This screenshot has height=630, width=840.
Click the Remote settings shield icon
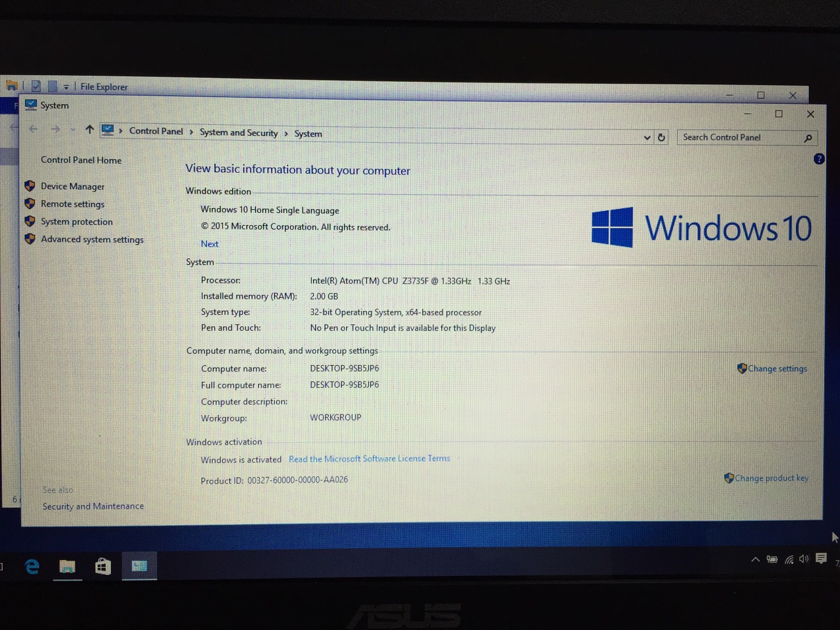(x=30, y=204)
